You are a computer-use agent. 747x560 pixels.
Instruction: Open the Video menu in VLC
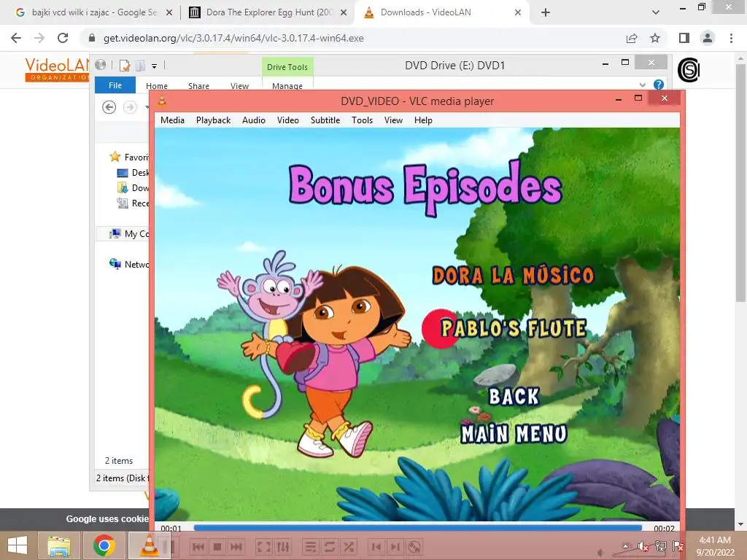(x=287, y=120)
